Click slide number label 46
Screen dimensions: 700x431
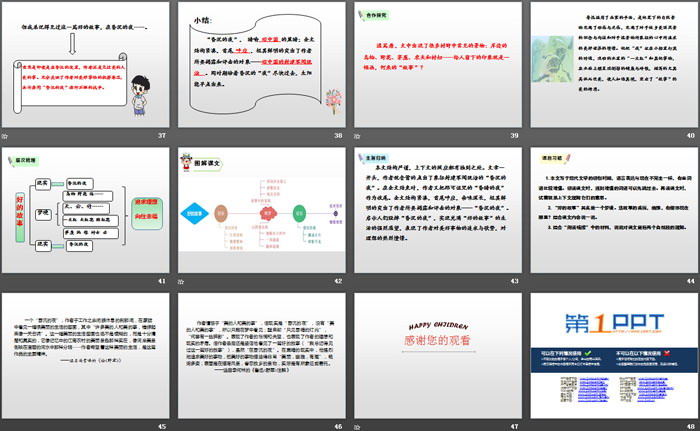pyautogui.click(x=338, y=427)
